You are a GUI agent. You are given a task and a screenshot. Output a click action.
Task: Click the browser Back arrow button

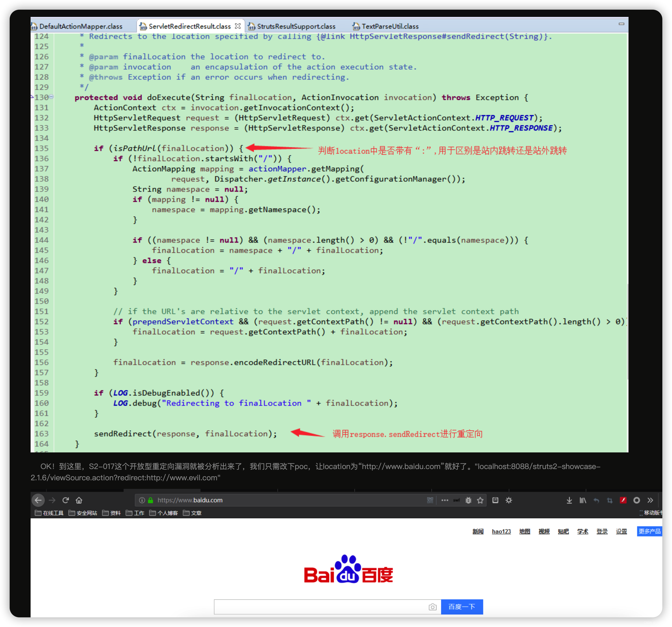[x=38, y=500]
